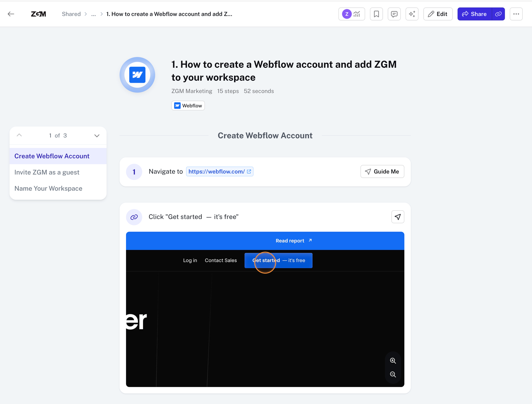This screenshot has height=404, width=532.
Task: Open the three-dot more options menu
Action: pyautogui.click(x=516, y=14)
